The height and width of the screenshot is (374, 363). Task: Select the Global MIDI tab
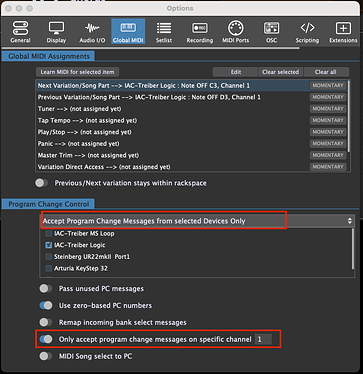tap(128, 32)
